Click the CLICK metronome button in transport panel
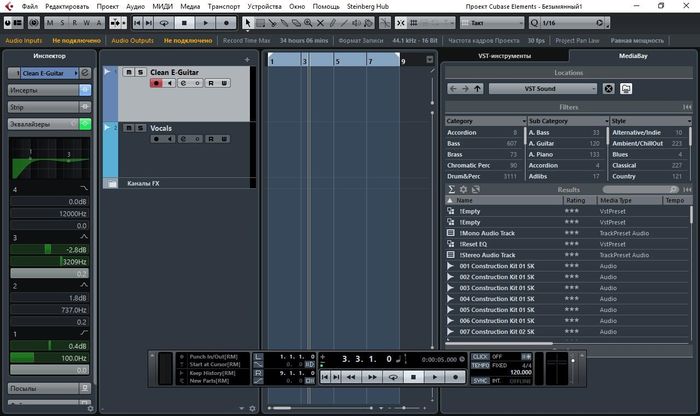 pyautogui.click(x=480, y=357)
